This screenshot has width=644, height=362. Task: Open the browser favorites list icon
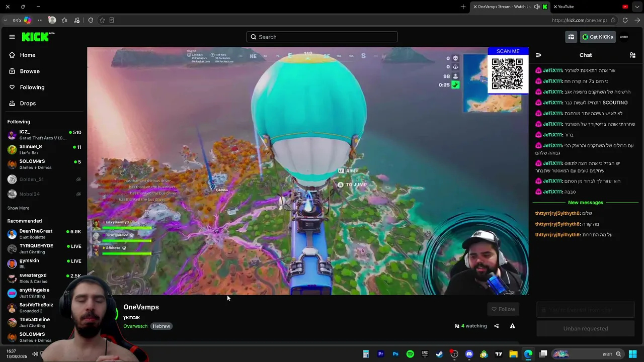[x=64, y=20]
